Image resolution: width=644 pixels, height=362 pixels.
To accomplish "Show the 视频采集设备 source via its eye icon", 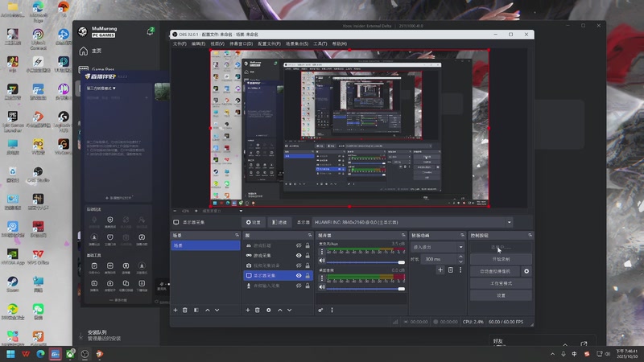I will 299,265.
